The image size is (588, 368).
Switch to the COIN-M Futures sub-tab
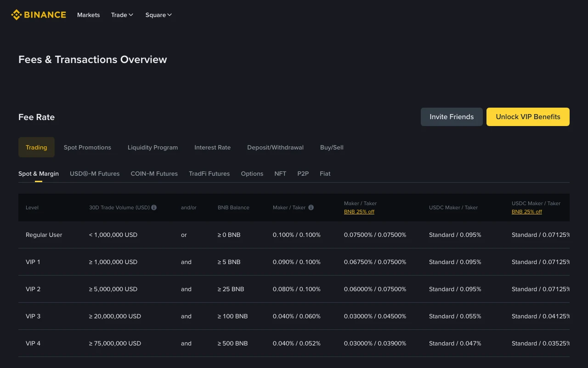click(154, 173)
